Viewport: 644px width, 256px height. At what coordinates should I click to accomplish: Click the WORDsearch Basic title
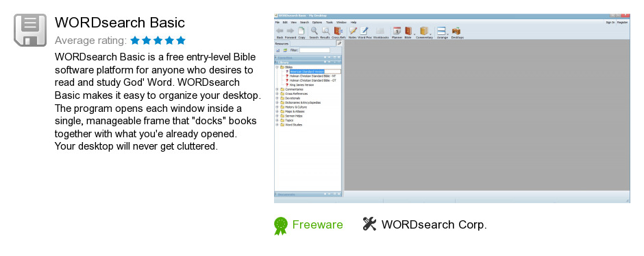click(120, 22)
